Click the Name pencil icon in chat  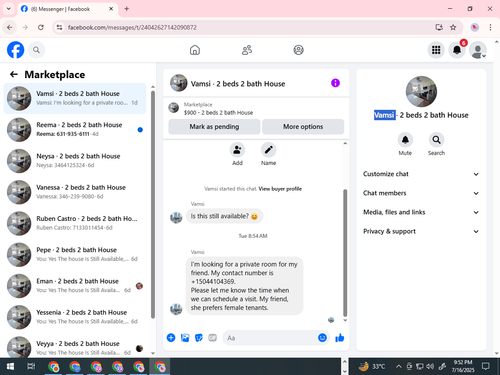(x=268, y=150)
